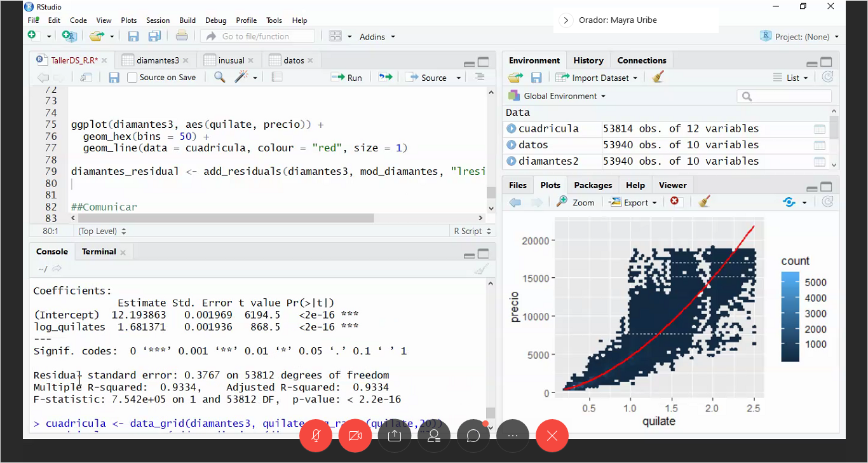The image size is (868, 463).
Task: Expand the Global Environment dropdown
Action: (x=564, y=96)
